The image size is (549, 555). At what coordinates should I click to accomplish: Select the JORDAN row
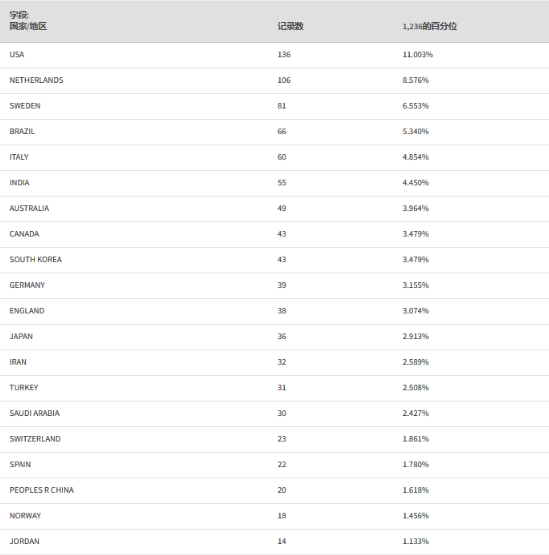coord(274,542)
